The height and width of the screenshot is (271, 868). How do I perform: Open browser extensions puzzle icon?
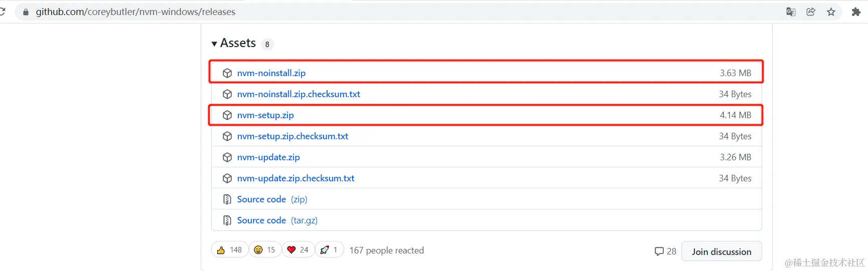point(856,12)
